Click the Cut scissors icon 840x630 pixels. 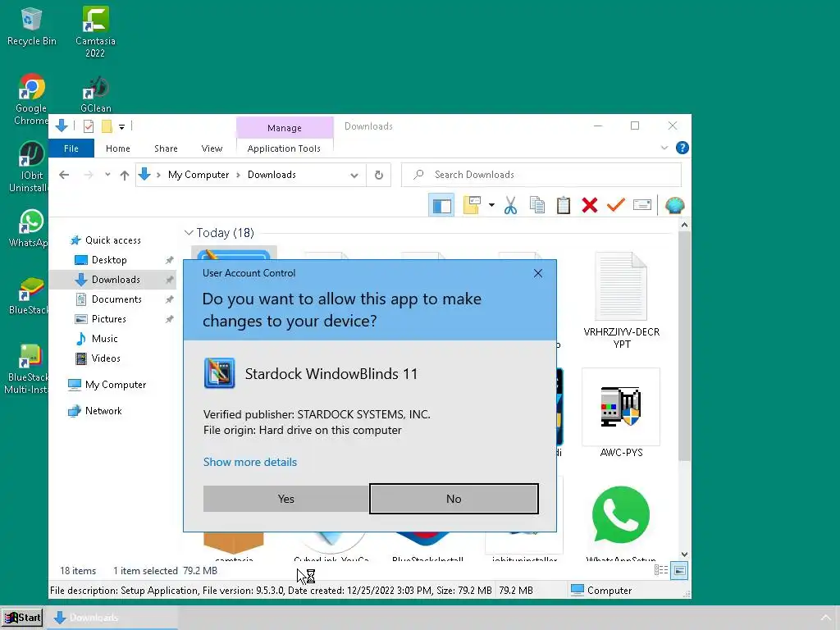[510, 205]
